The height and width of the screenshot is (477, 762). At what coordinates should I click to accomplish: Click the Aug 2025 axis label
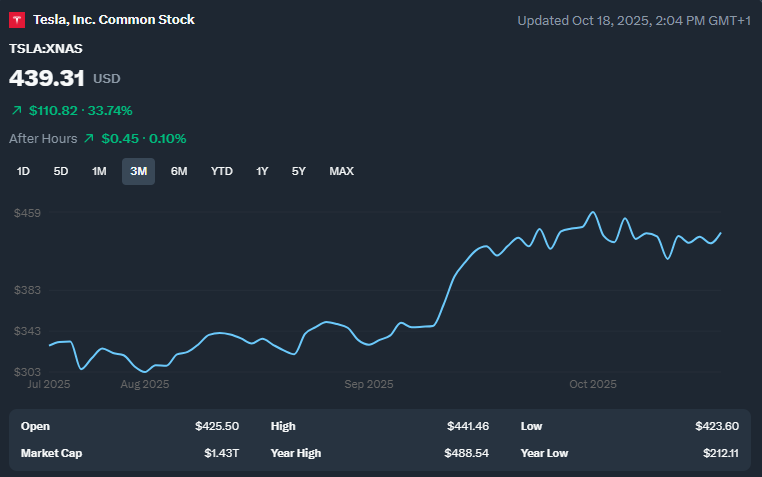145,384
